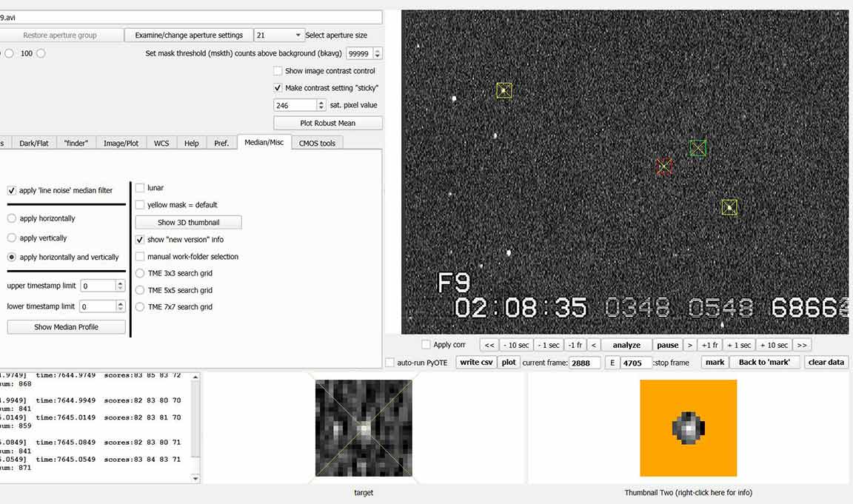Open the aperture size dropdown showing 21

[279, 35]
